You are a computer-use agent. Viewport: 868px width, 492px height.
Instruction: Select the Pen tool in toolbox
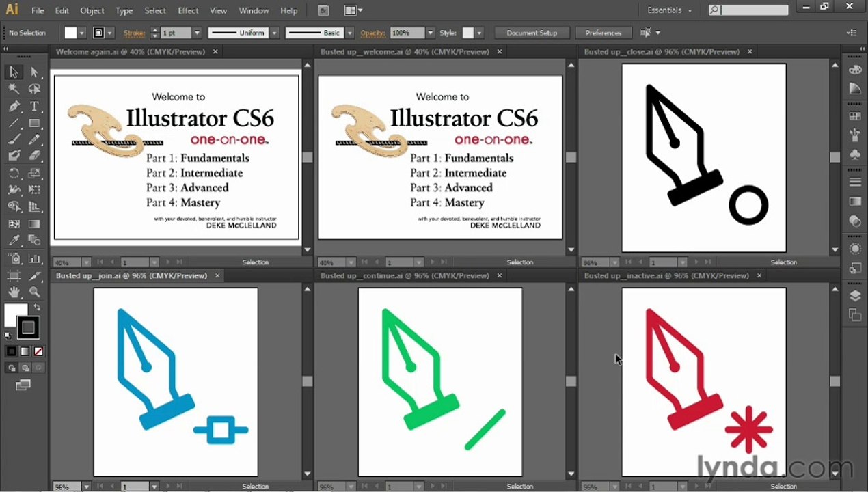point(14,107)
